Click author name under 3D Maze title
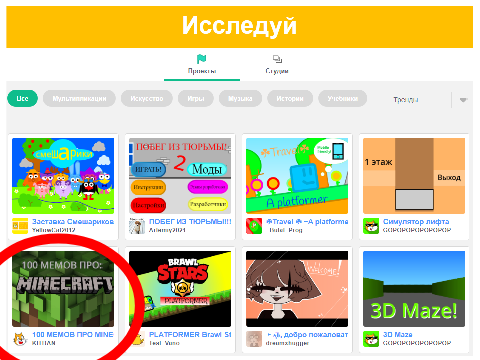The width and height of the screenshot is (480, 360). 417,343
